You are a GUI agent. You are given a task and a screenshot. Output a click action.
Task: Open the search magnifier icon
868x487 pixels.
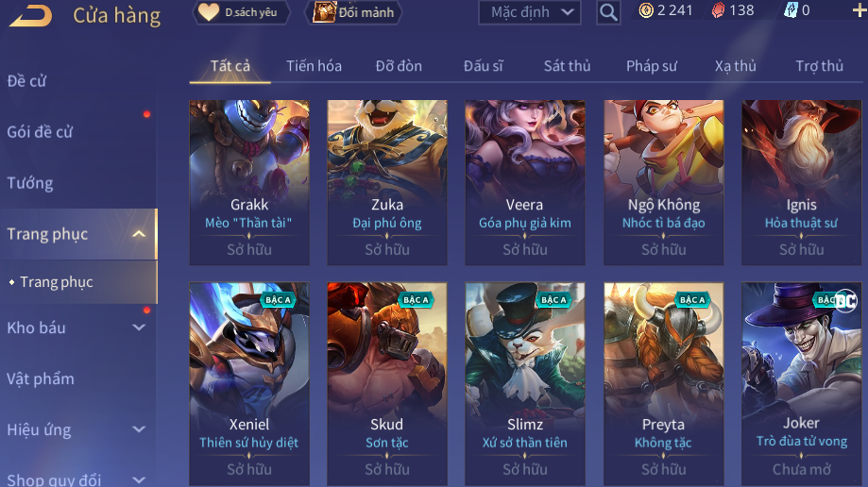click(x=608, y=12)
